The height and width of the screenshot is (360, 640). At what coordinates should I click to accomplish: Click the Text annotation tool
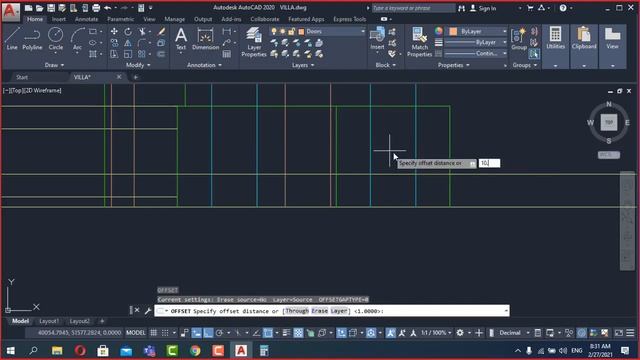pos(181,39)
